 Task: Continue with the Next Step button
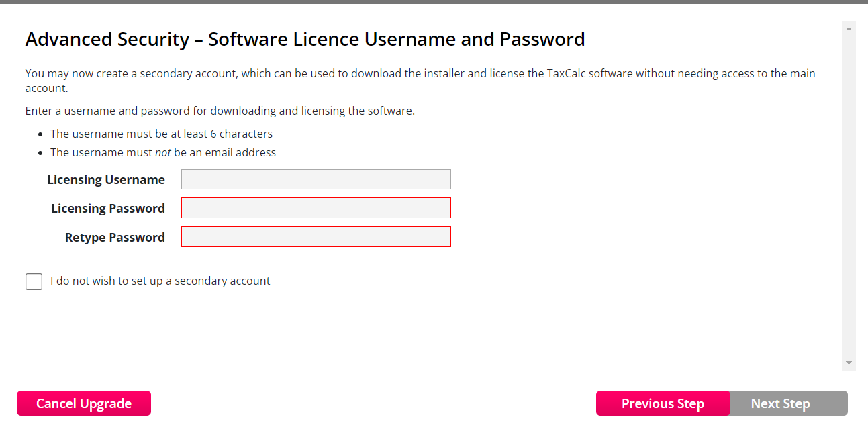tap(780, 403)
